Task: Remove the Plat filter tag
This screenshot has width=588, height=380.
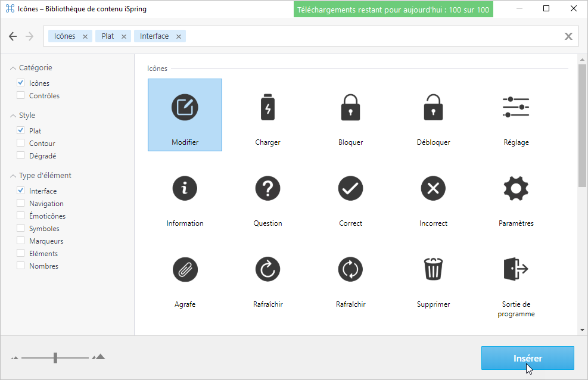Action: coord(124,37)
